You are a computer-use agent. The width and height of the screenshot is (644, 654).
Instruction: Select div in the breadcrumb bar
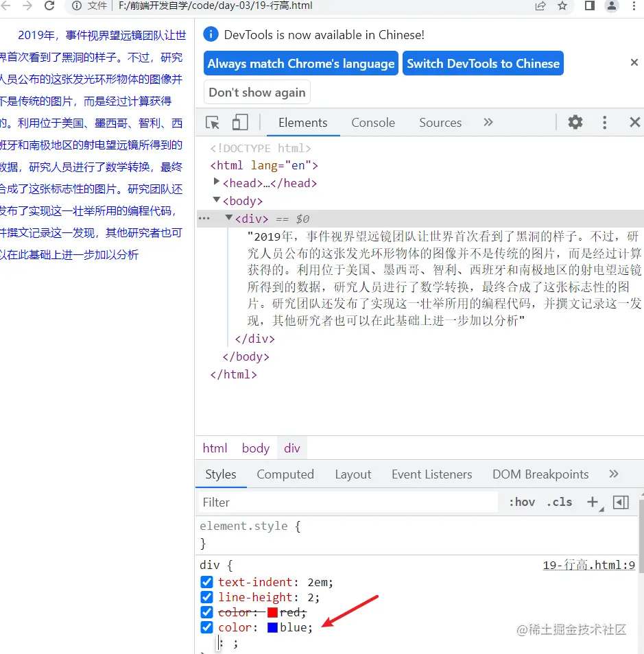(x=292, y=448)
